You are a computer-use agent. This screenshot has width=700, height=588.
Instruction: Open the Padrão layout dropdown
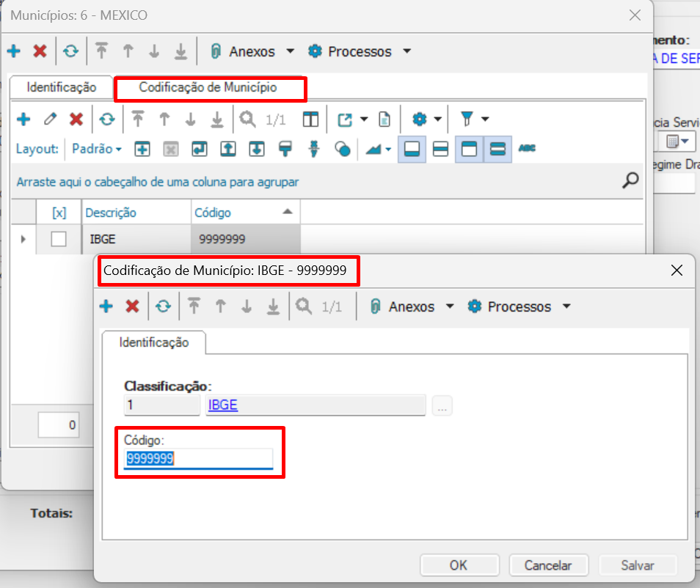pyautogui.click(x=96, y=149)
